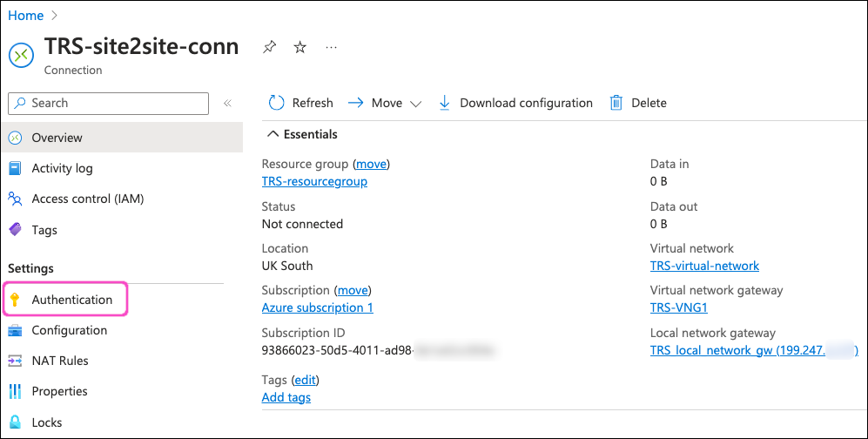
Task: Select Overview in the left menu
Action: (57, 138)
